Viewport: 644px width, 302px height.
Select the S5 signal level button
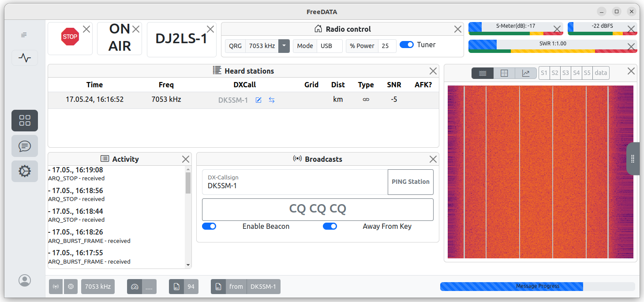point(587,73)
